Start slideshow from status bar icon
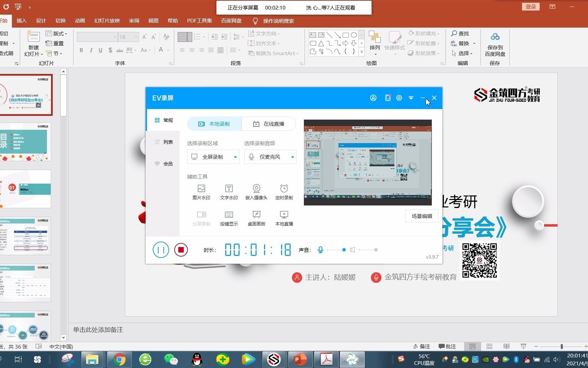This screenshot has height=368, width=588. tap(523, 346)
